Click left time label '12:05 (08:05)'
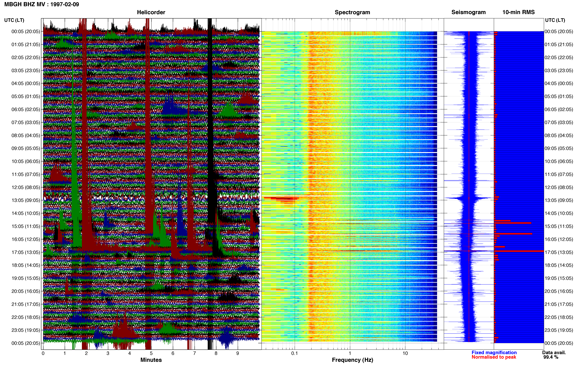588x368 pixels. click(x=26, y=187)
